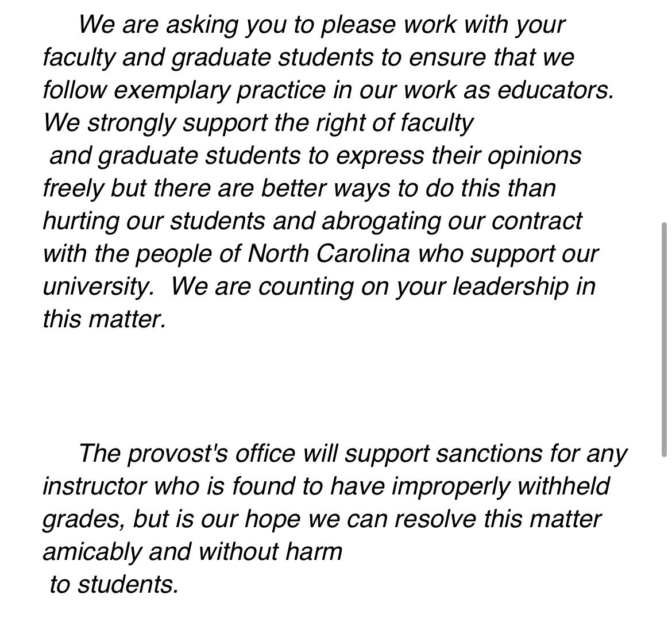Click the words "North Carolina" in the text
The image size is (672, 634).
(329, 254)
